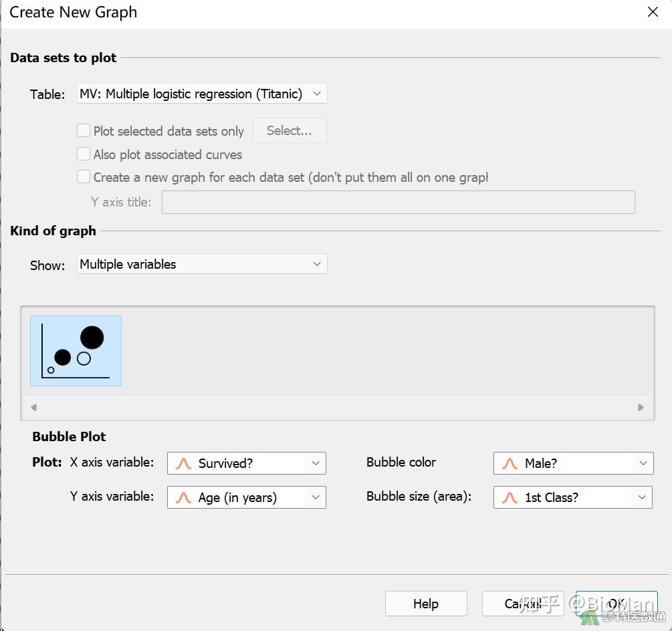Image resolution: width=672 pixels, height=631 pixels.
Task: Open the Table dropdown for Titanic data
Action: click(202, 94)
